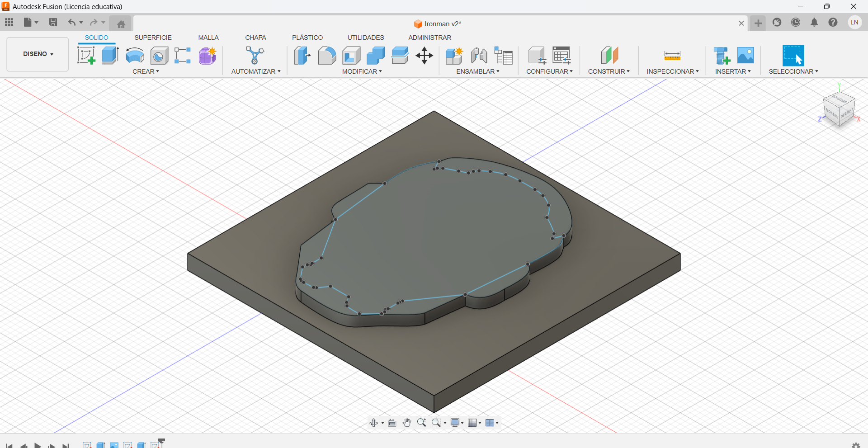
Task: Open the Extensions icon
Action: tap(777, 22)
